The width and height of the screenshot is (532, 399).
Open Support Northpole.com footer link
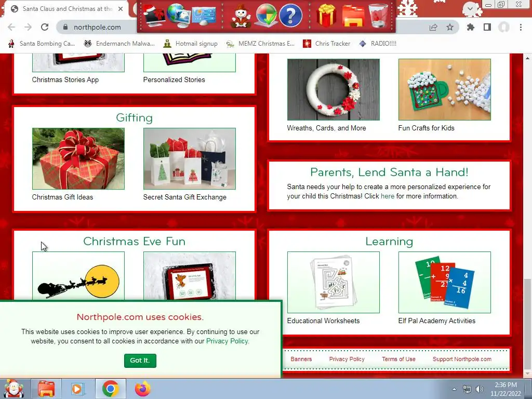[x=462, y=359]
